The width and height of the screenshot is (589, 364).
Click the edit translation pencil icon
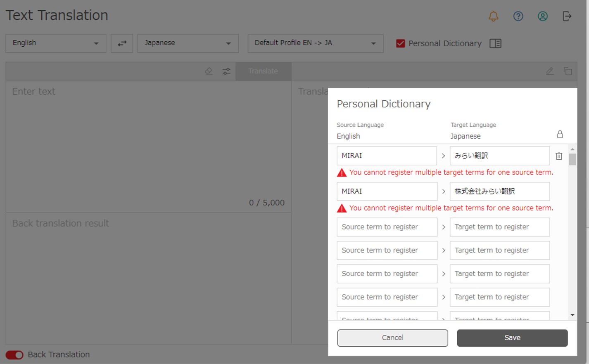550,71
